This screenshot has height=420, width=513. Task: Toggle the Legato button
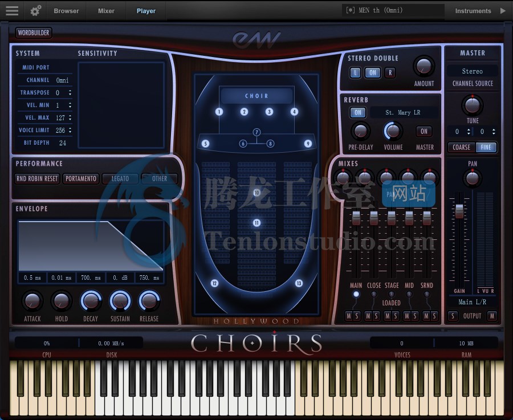(x=120, y=178)
